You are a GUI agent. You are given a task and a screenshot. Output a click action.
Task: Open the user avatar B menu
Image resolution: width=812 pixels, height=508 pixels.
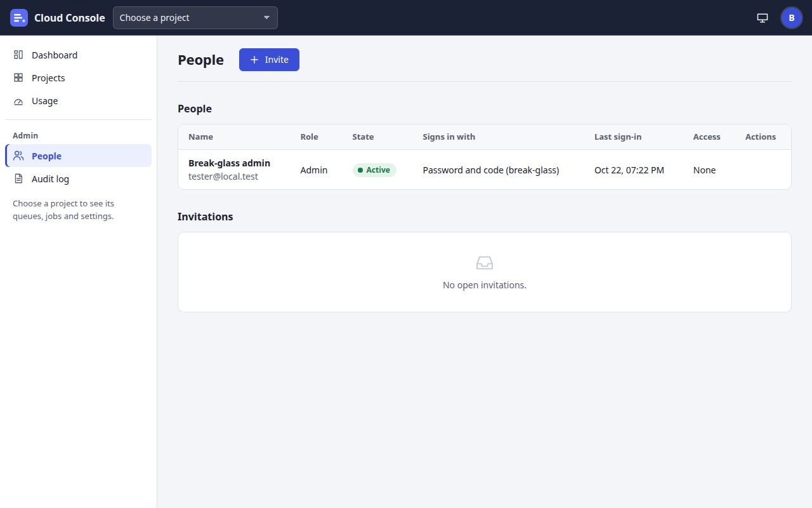coord(792,18)
